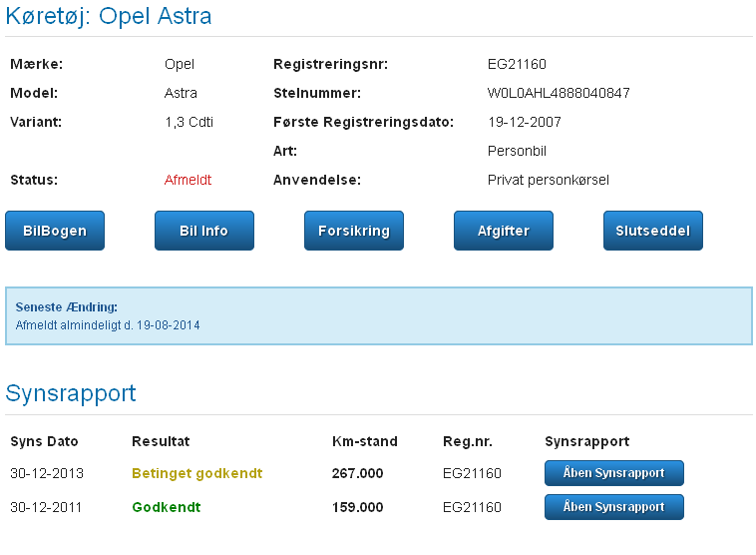Click the Anvendelse value Privat personkørsel
The width and height of the screenshot is (756, 555).
(548, 181)
